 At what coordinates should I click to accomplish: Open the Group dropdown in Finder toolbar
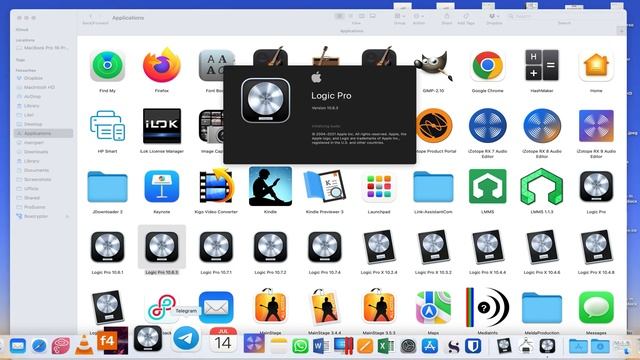[400, 16]
